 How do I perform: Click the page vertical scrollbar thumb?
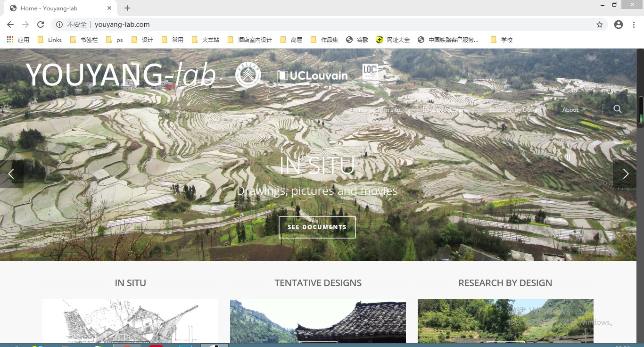641,110
